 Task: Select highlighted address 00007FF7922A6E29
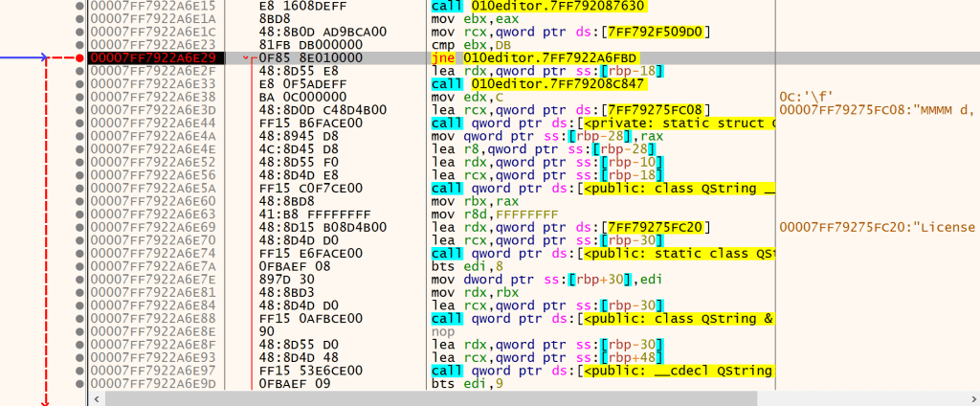(153, 57)
